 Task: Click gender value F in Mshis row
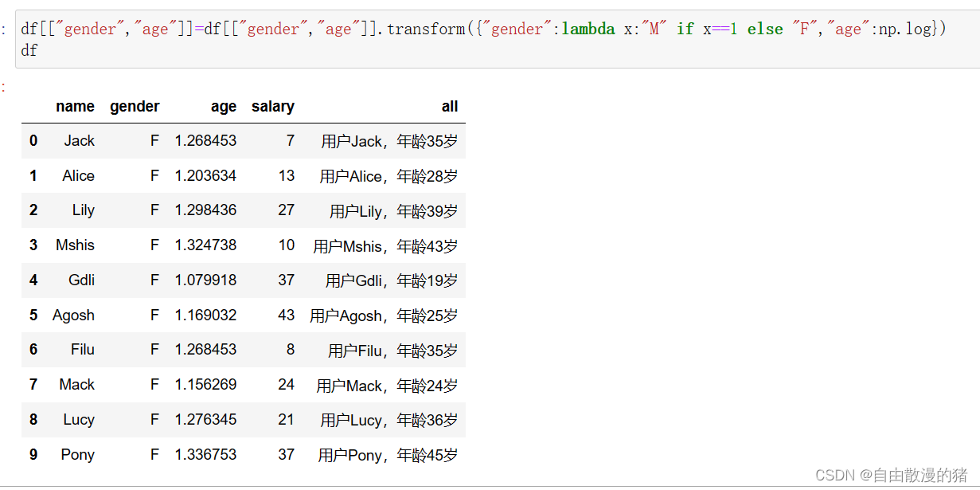coord(155,245)
